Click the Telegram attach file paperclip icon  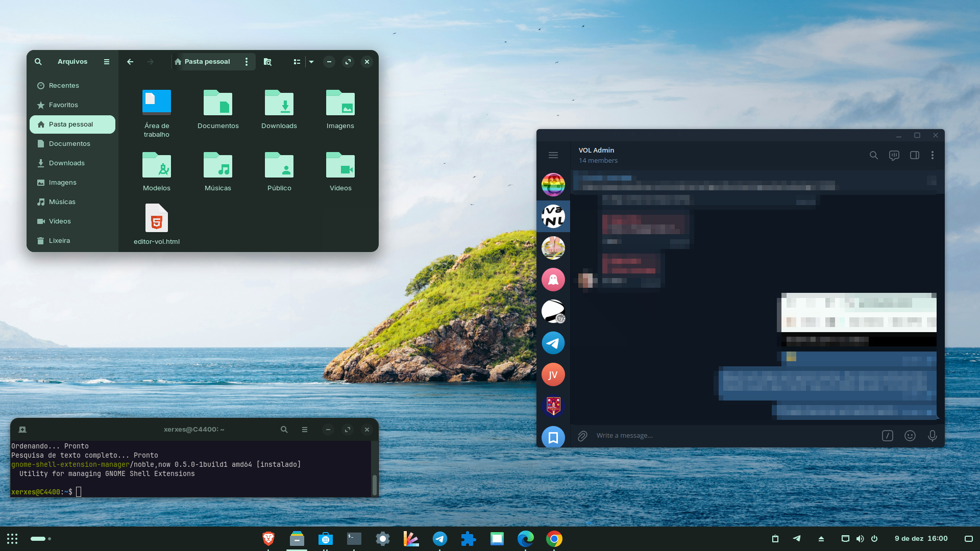tap(582, 436)
